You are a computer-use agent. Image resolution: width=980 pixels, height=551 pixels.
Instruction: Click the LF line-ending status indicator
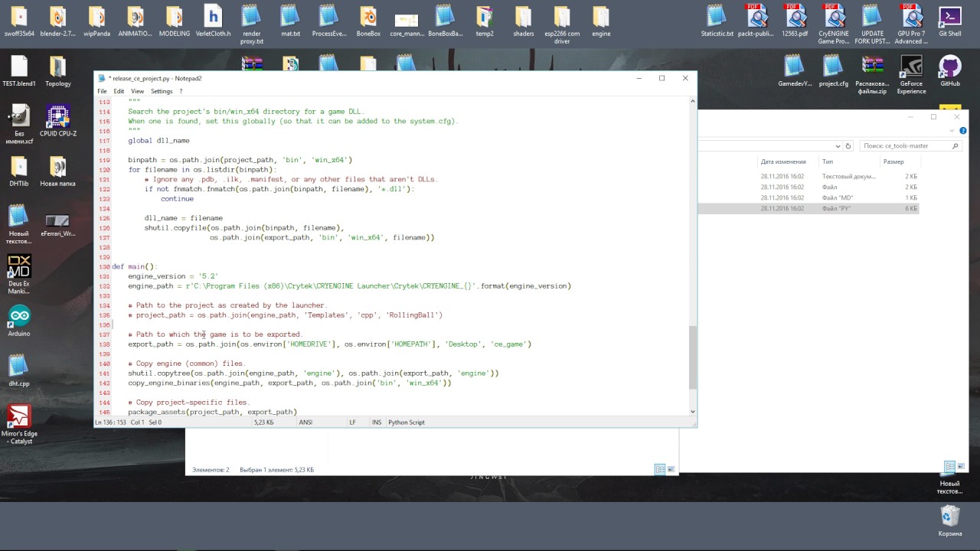point(353,422)
